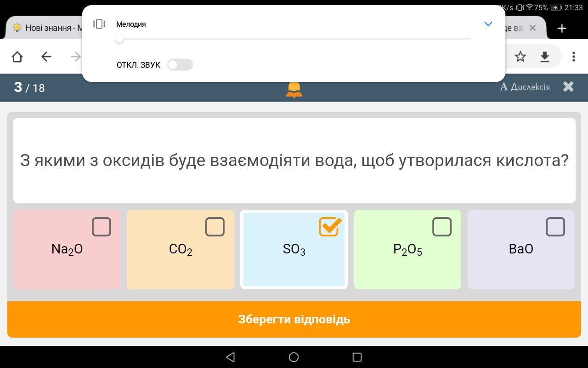The image size is (588, 368).
Task: Tick the BaO checkbox
Action: 555,227
